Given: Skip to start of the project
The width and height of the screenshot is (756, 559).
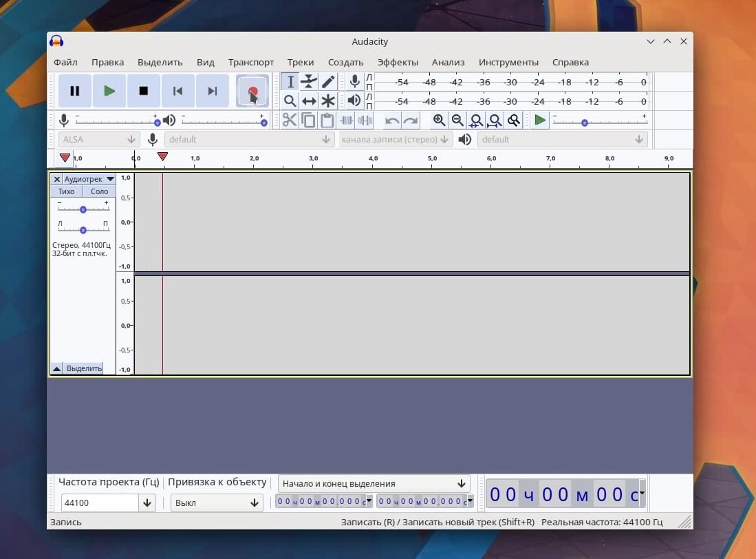Looking at the screenshot, I should (x=178, y=91).
